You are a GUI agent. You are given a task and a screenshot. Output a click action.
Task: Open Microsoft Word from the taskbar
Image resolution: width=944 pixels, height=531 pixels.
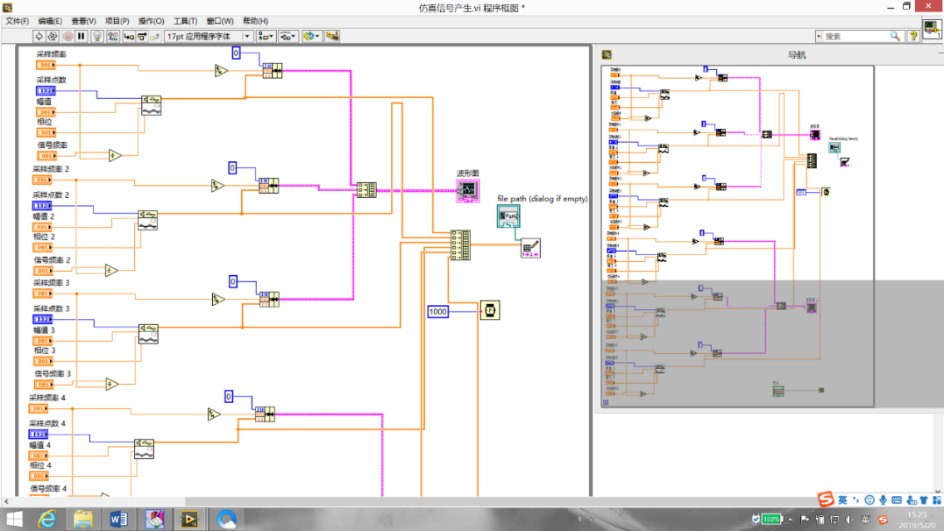coord(119,518)
